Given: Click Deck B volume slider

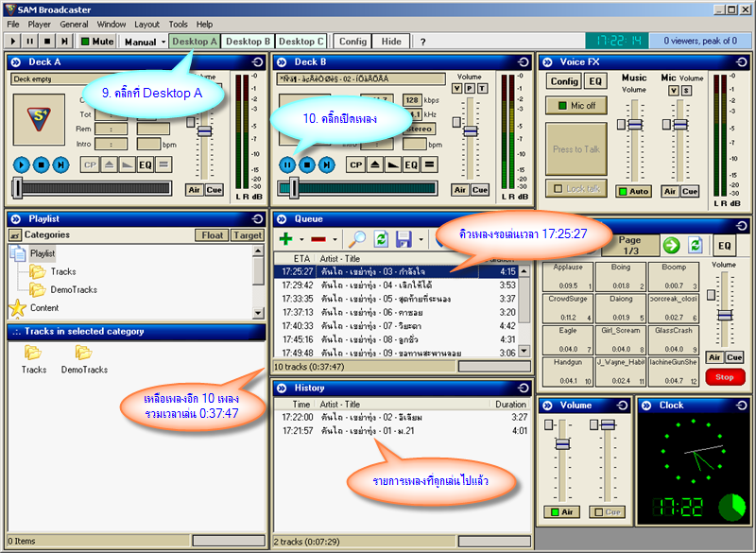Looking at the screenshot, I should pos(470,131).
